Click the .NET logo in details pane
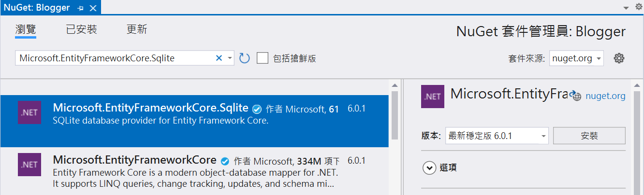The image size is (644, 195). pos(433,97)
